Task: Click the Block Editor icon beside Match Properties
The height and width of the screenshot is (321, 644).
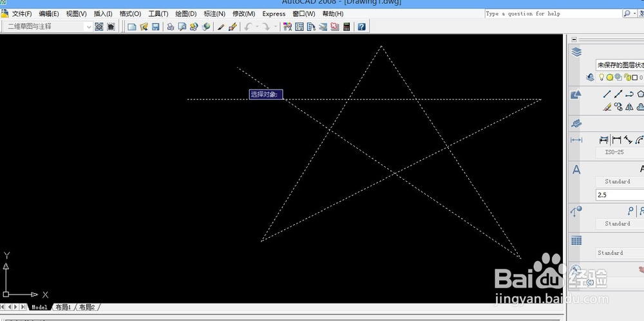Action: point(232,26)
